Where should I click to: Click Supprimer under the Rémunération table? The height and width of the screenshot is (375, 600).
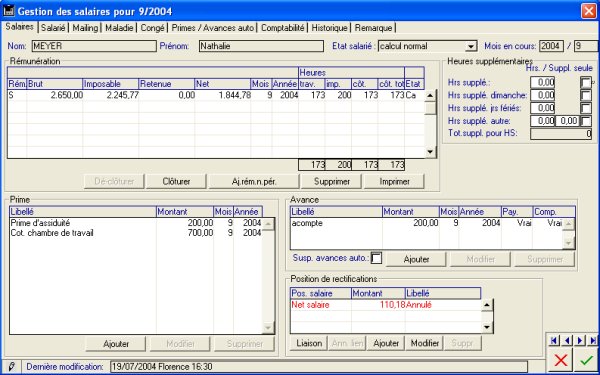pos(331,181)
